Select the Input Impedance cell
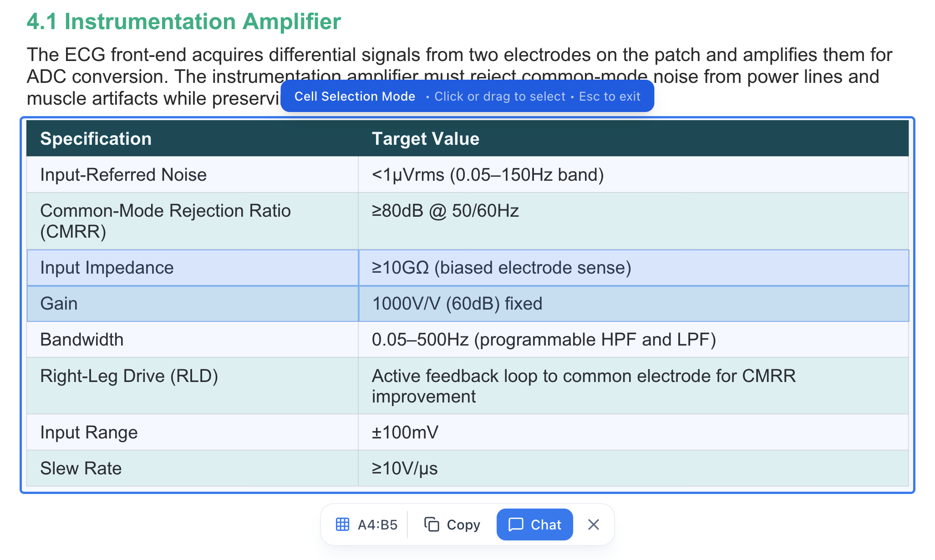Image resolution: width=935 pixels, height=560 pixels. 137,268
